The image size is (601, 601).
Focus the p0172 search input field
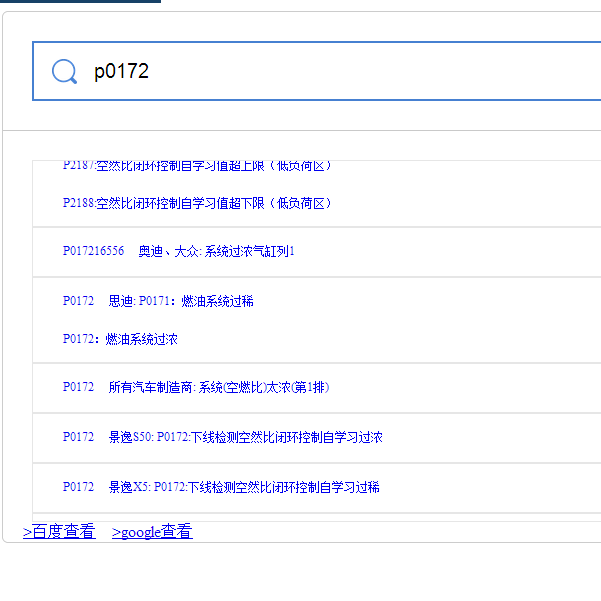pyautogui.click(x=317, y=71)
